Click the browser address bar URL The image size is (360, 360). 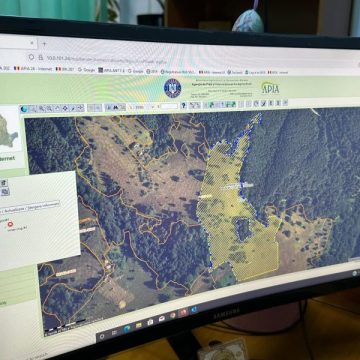107,59
